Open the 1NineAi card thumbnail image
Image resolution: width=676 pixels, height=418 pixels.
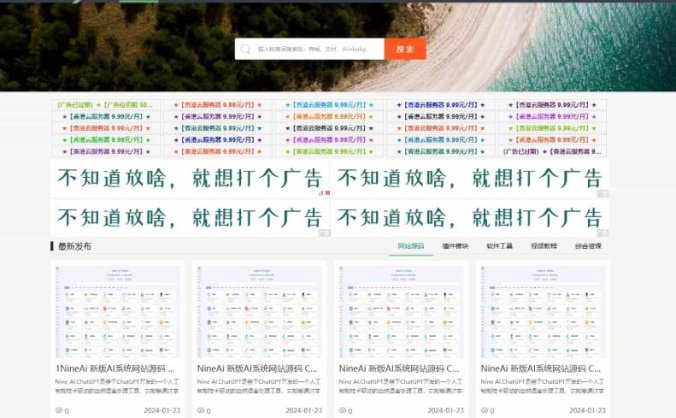coord(118,312)
